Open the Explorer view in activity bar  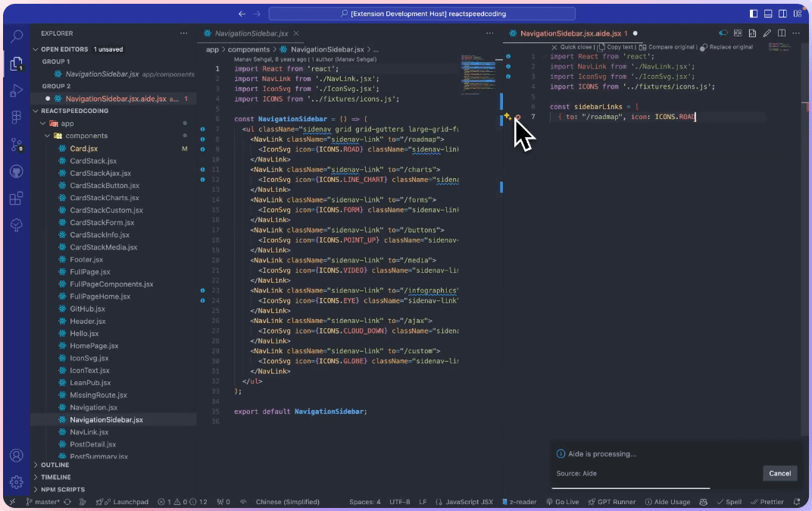17,64
